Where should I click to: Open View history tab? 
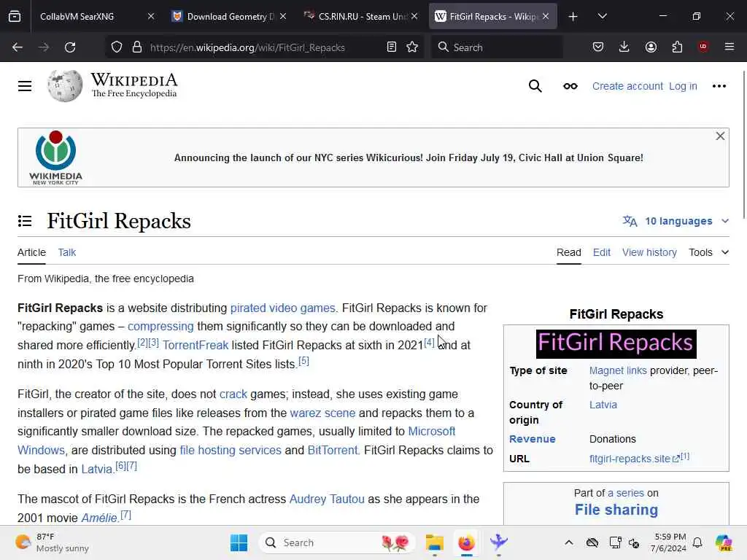pyautogui.click(x=649, y=252)
